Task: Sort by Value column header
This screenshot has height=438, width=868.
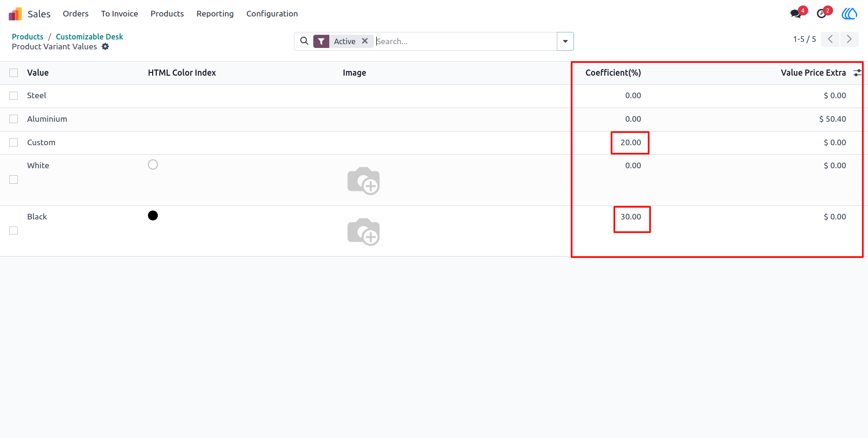Action: tap(38, 73)
